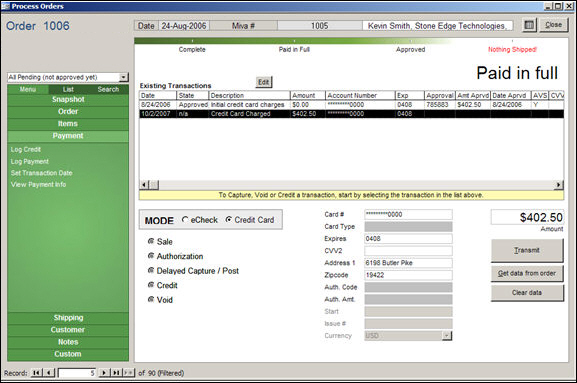
Task: Click the Clear data button
Action: (527, 292)
